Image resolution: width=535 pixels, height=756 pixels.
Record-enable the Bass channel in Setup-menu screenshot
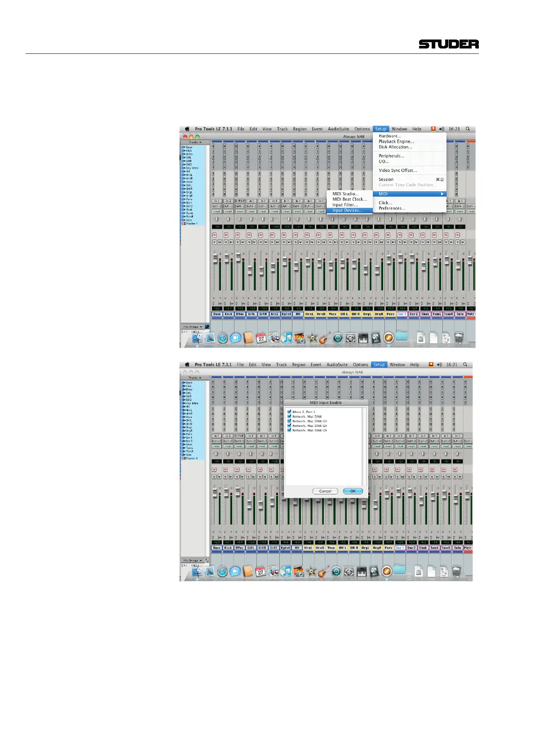coord(214,235)
